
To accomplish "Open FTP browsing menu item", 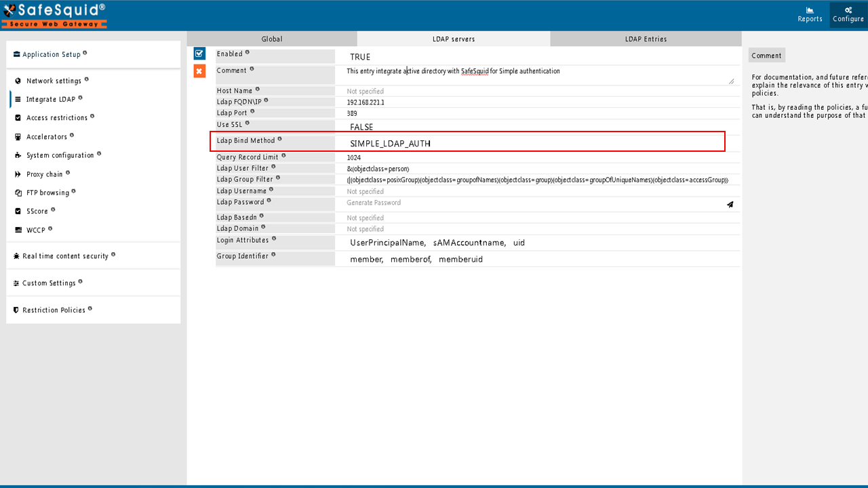I will point(47,193).
